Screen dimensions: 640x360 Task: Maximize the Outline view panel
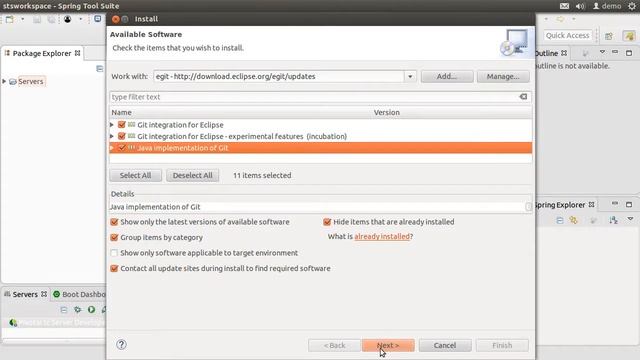tap(629, 53)
